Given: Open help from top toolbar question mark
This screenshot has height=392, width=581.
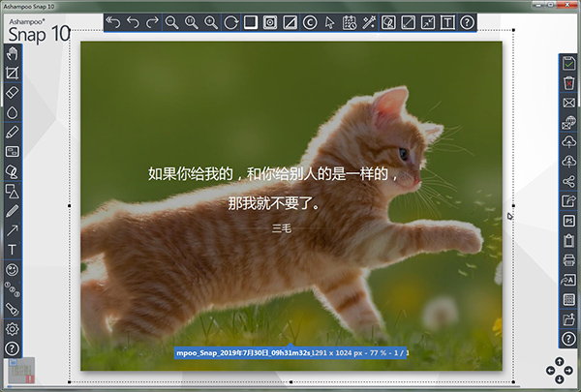Looking at the screenshot, I should click(x=468, y=22).
